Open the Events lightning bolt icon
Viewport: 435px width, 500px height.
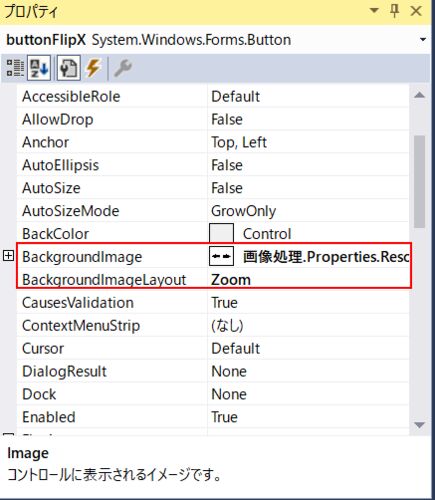[93, 68]
